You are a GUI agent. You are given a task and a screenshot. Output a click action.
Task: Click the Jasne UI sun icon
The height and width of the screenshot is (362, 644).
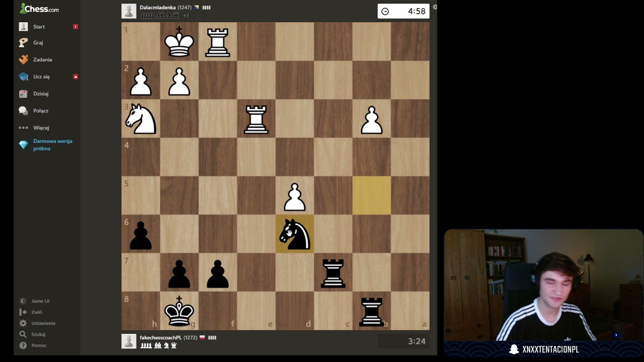pyautogui.click(x=23, y=301)
